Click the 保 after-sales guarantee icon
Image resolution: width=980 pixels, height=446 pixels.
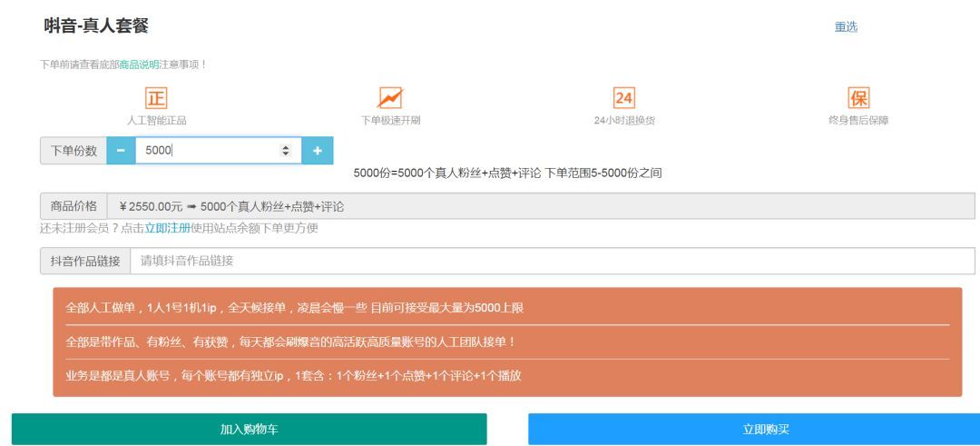857,97
